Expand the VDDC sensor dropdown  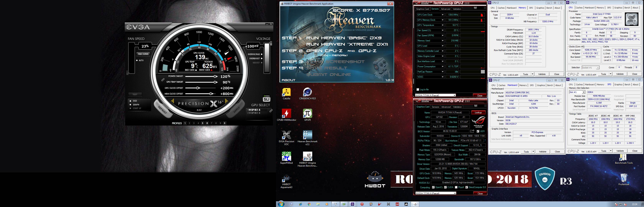(x=443, y=77)
